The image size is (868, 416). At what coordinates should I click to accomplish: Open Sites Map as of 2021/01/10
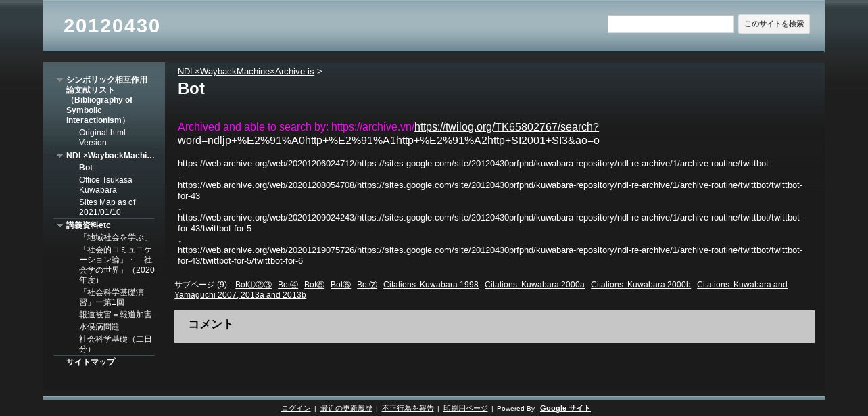(x=107, y=208)
